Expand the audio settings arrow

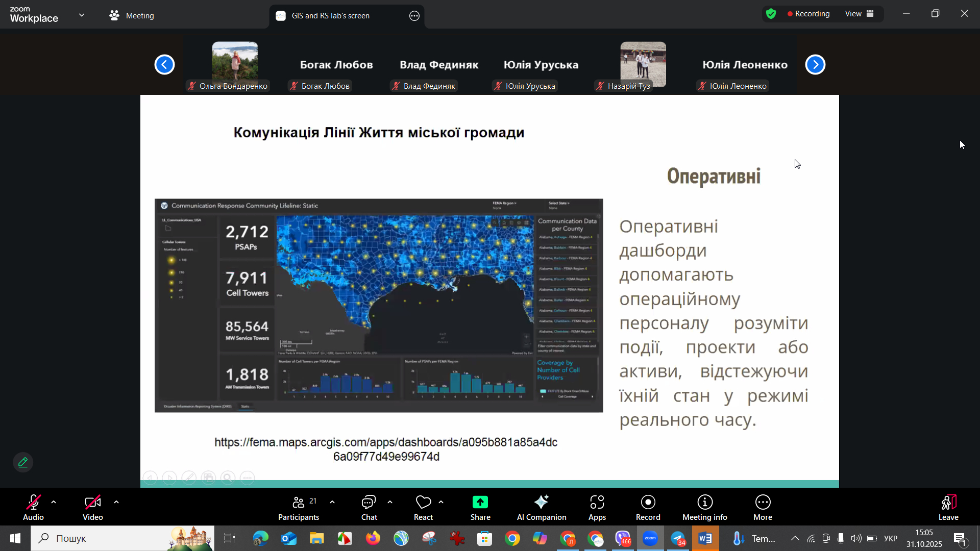point(54,503)
